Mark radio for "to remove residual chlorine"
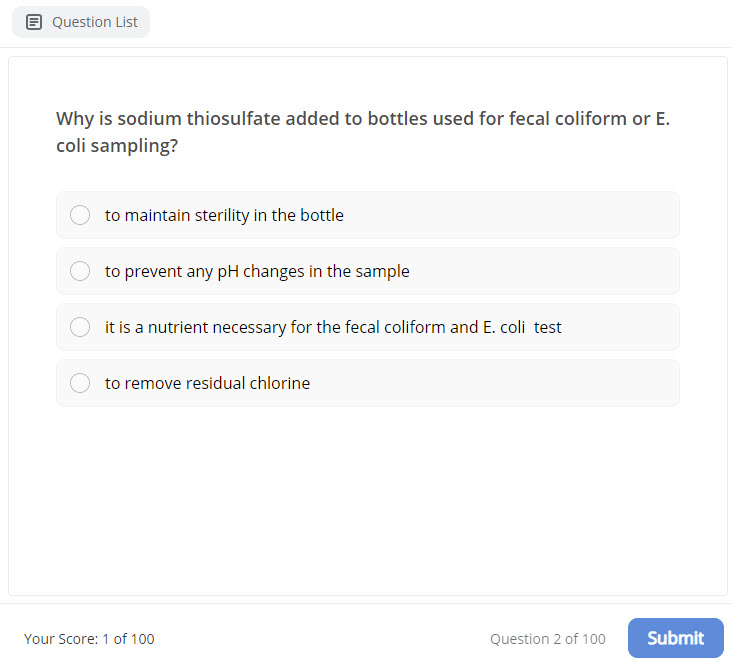This screenshot has width=731, height=664. pos(80,383)
